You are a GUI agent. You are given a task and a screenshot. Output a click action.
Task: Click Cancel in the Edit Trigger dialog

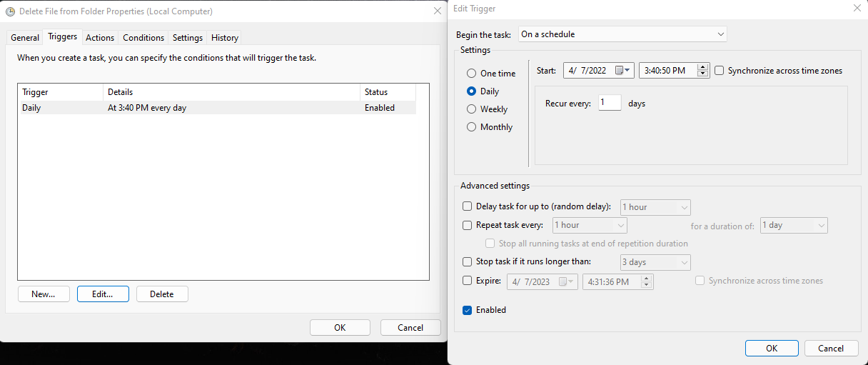[831, 348]
